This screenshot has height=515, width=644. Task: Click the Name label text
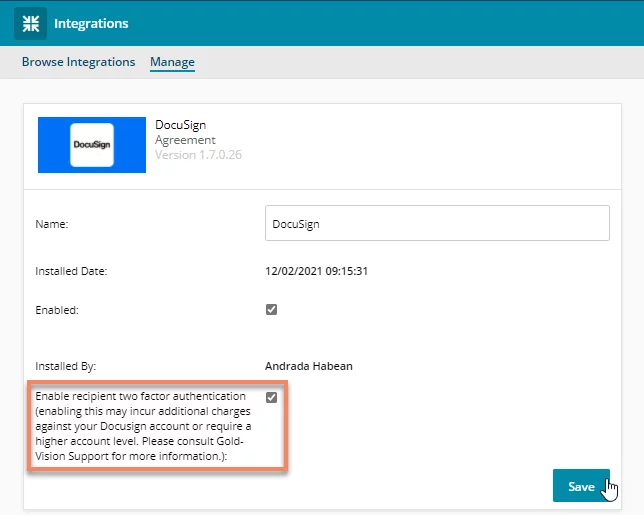point(52,224)
